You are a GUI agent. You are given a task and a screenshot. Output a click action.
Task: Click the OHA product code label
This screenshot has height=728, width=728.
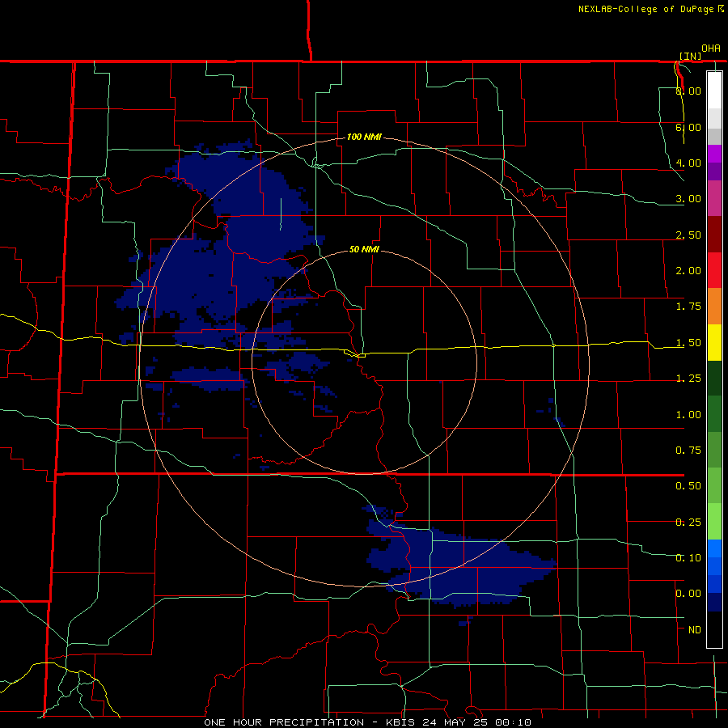point(711,49)
